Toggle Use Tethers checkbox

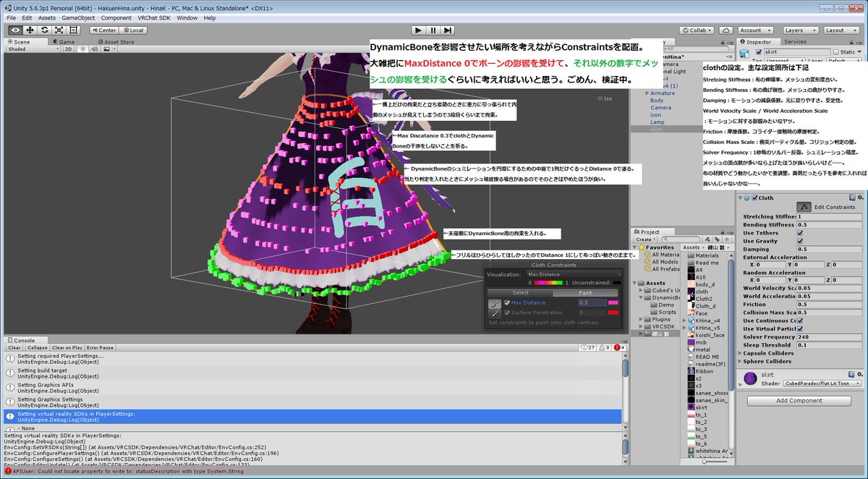tap(800, 233)
